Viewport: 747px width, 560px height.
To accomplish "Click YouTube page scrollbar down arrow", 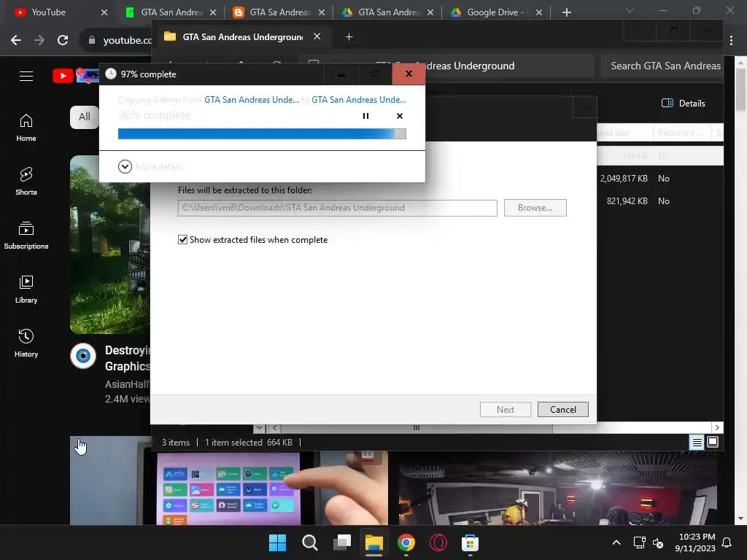I will point(740,518).
